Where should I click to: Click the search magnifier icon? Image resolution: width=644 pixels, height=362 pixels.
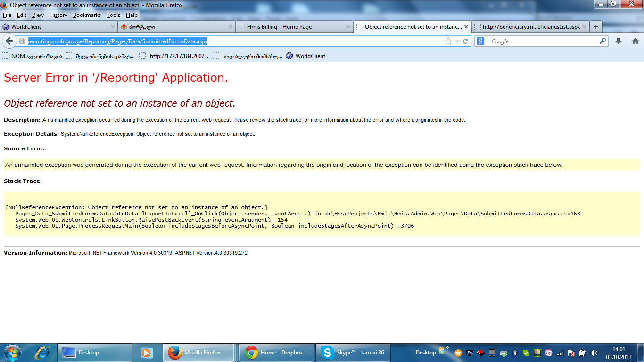coord(603,41)
